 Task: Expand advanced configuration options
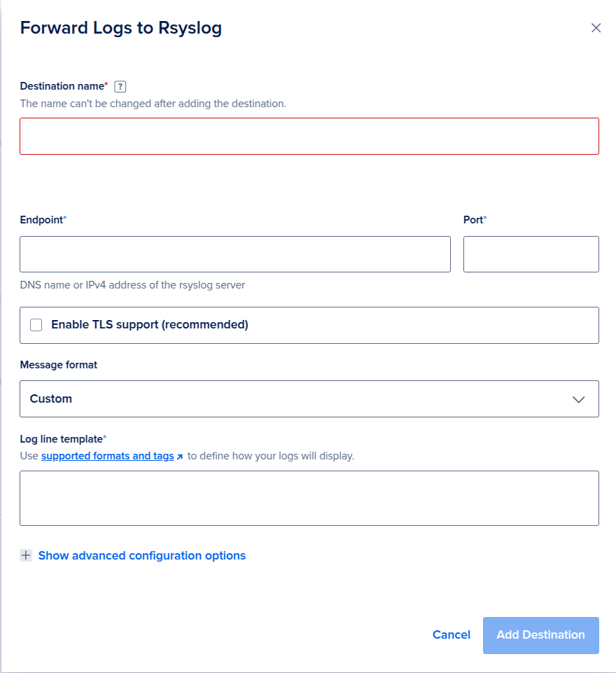(141, 555)
